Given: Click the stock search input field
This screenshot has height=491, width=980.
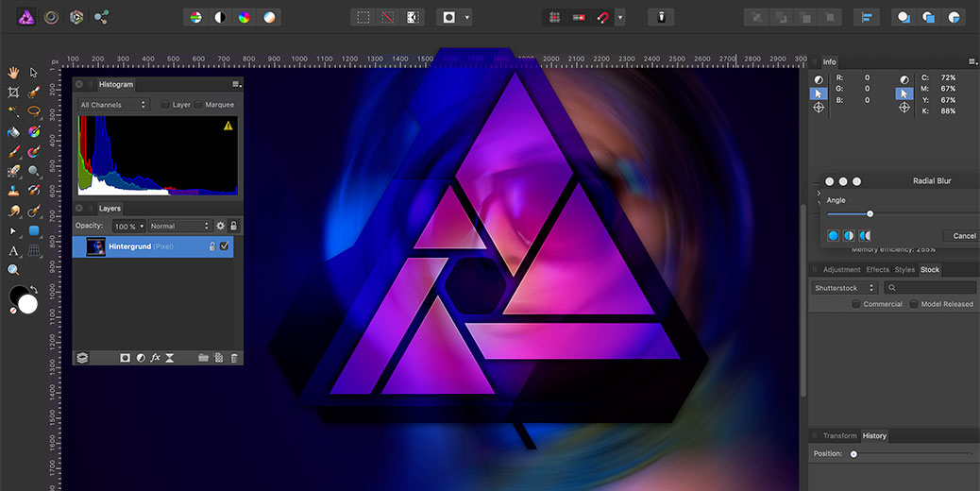Looking at the screenshot, I should [x=930, y=287].
